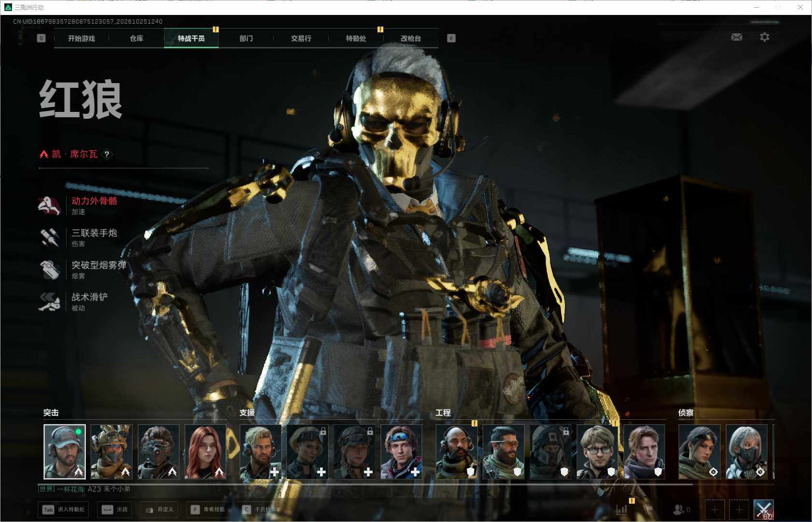Click the 出战 button
This screenshot has width=812, height=522.
click(x=115, y=509)
